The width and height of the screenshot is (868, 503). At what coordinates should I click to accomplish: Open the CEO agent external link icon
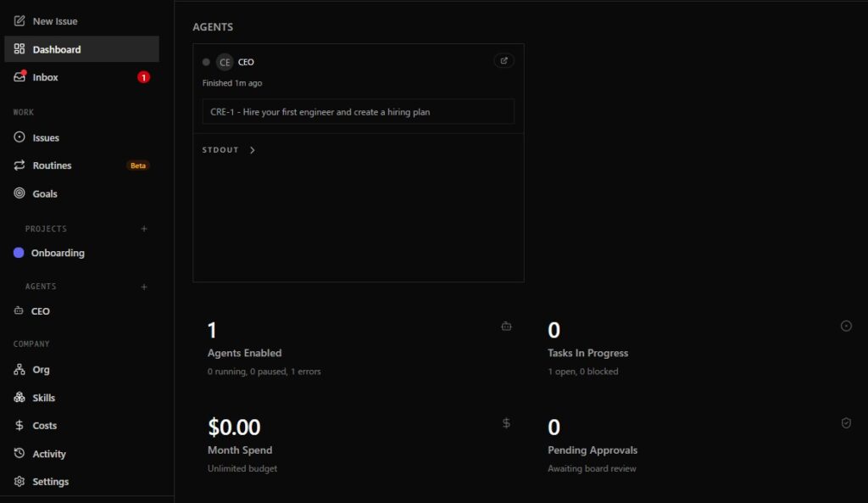pos(504,61)
